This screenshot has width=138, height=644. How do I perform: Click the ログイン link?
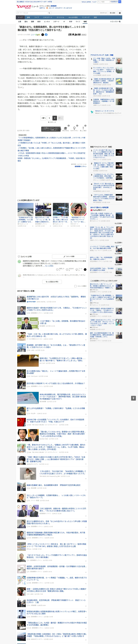point(42,8)
